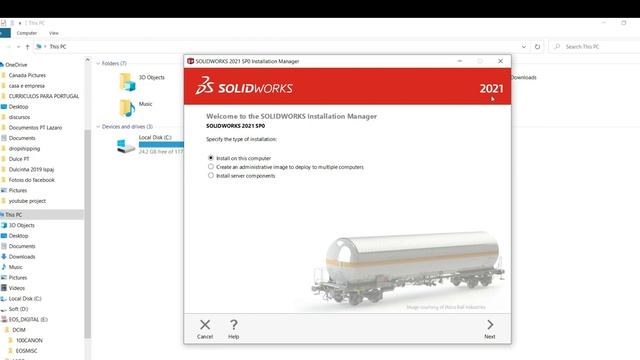
Task: Open Dulcinha 2019 folder
Action: click(x=31, y=169)
